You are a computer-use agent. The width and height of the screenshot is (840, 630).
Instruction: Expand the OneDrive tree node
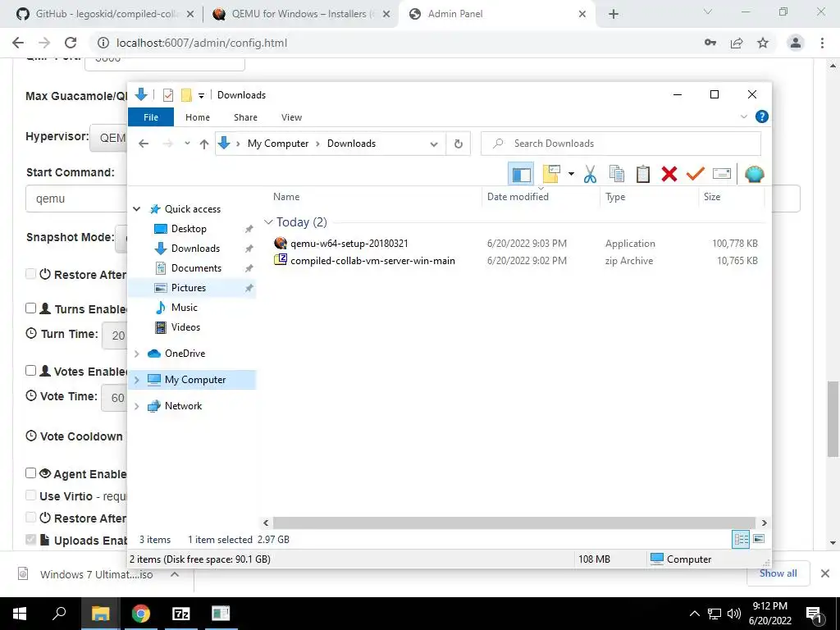(x=137, y=354)
